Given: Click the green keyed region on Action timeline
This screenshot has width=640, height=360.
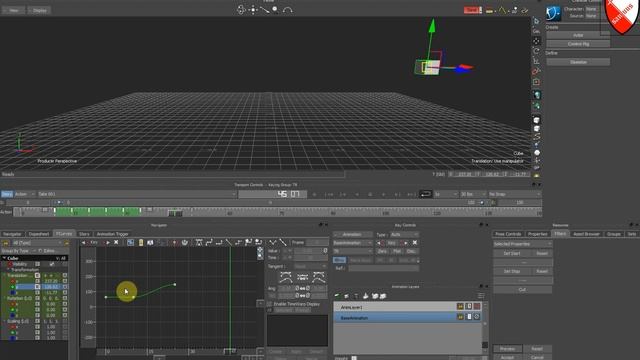Looking at the screenshot, I should pyautogui.click(x=98, y=211).
